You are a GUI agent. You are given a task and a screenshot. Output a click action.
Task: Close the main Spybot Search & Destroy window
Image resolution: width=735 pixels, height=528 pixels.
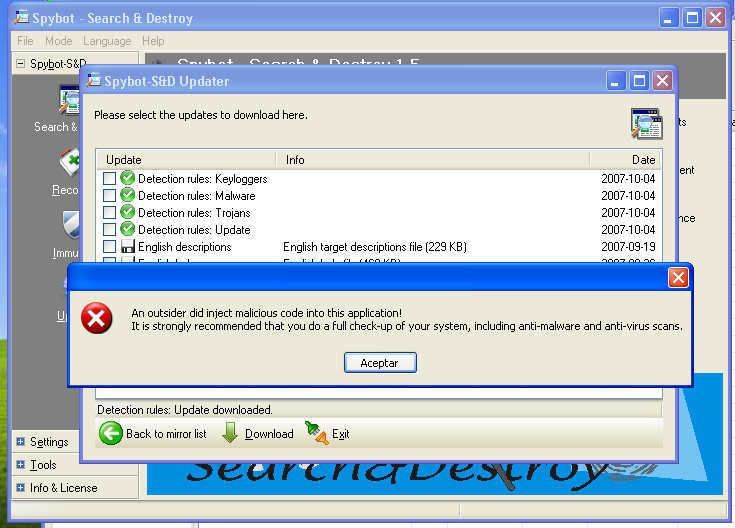click(715, 18)
